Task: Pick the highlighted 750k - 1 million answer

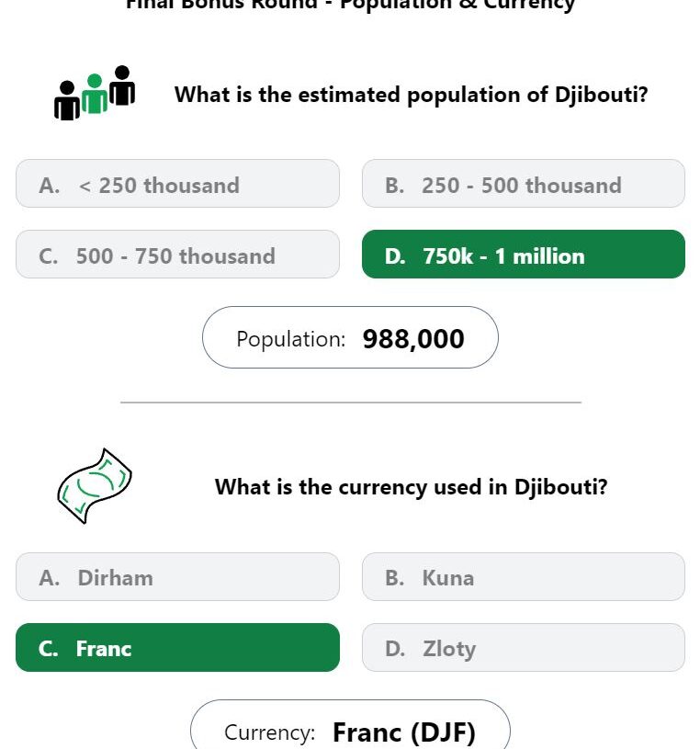Action: (x=524, y=255)
